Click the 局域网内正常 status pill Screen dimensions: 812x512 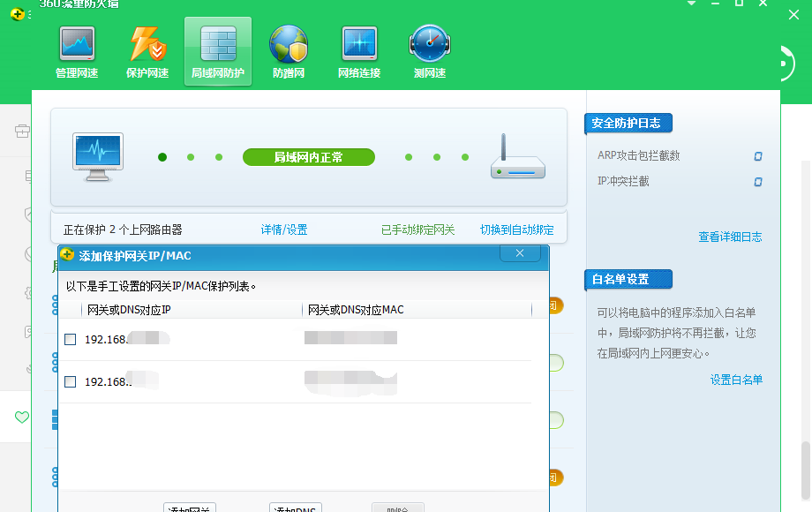(309, 157)
